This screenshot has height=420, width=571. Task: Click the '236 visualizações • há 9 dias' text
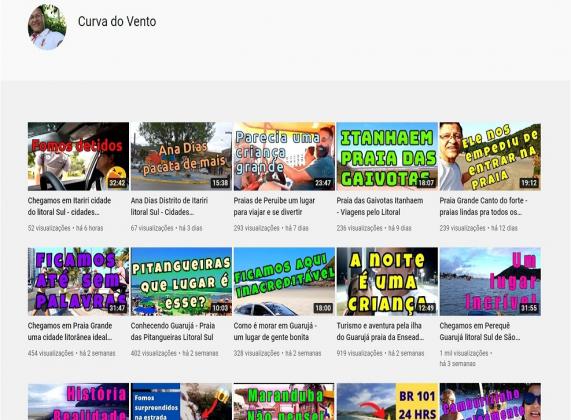(x=374, y=228)
